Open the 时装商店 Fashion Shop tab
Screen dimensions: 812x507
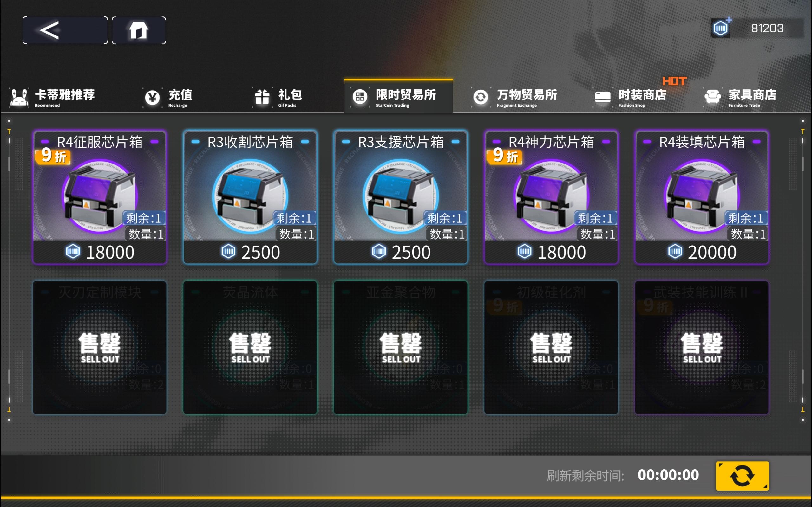[631, 97]
